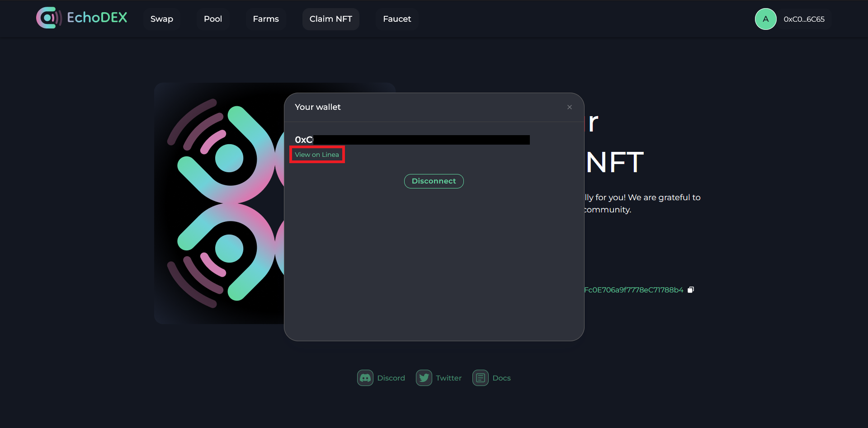Navigate to the Faucet page
Screen dimensions: 868x428
(396, 19)
